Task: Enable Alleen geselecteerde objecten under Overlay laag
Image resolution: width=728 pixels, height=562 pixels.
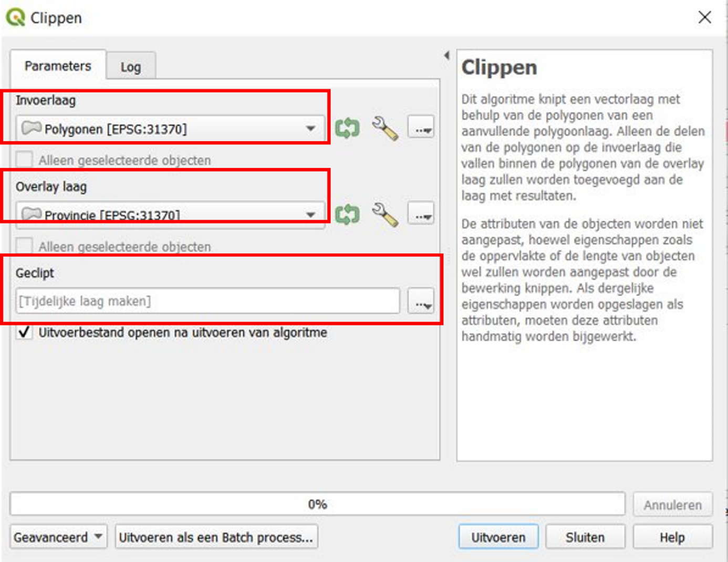Action: 25,246
